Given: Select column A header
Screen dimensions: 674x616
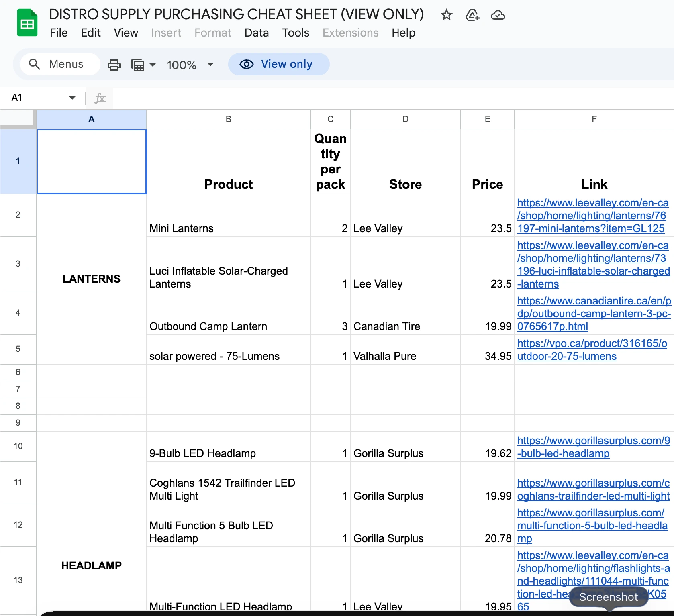Looking at the screenshot, I should click(92, 119).
